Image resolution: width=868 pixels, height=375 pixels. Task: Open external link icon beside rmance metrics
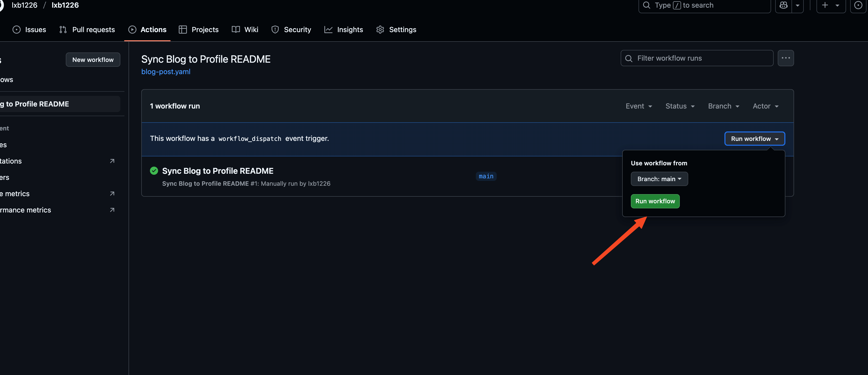(x=112, y=210)
